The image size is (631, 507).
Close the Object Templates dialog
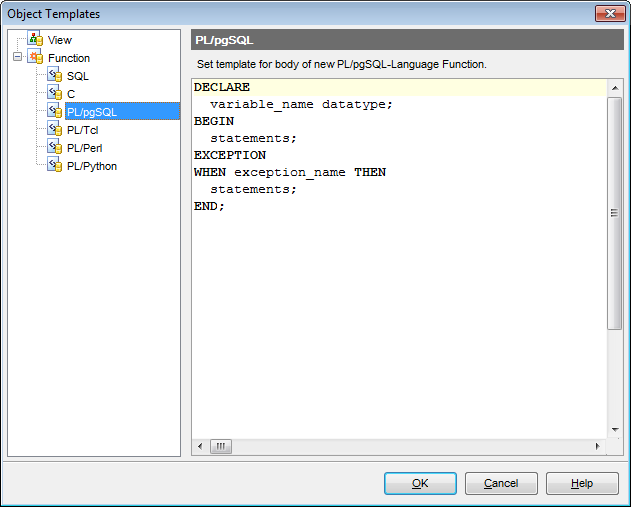[610, 14]
